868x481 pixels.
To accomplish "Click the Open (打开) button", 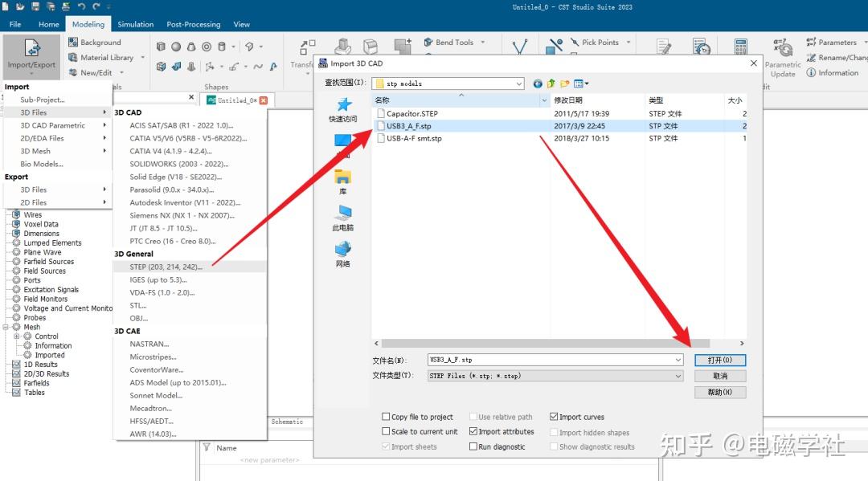I will point(720,360).
